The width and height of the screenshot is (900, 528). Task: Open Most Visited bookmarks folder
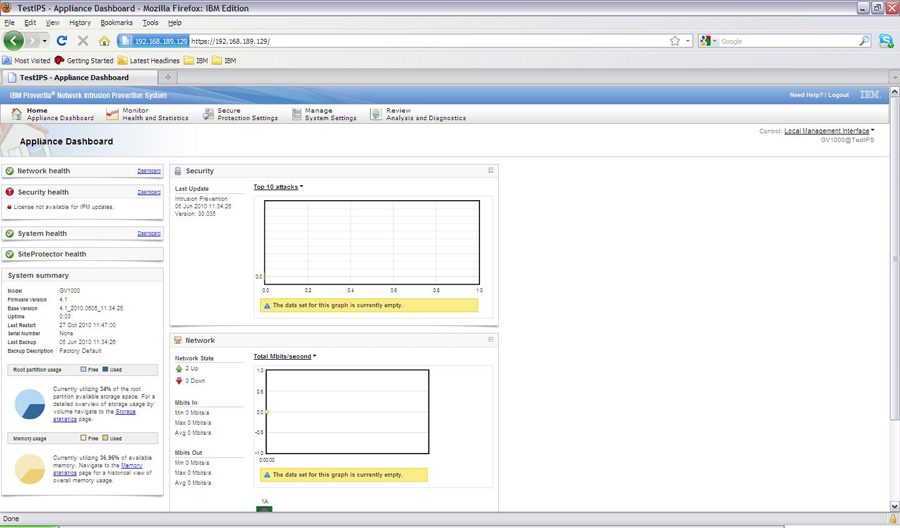tap(26, 60)
